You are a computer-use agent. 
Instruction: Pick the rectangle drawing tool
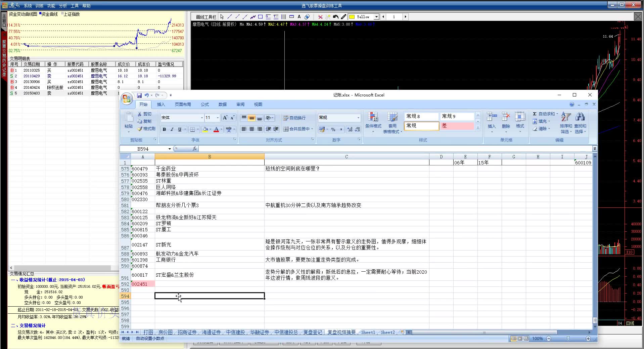pos(260,17)
